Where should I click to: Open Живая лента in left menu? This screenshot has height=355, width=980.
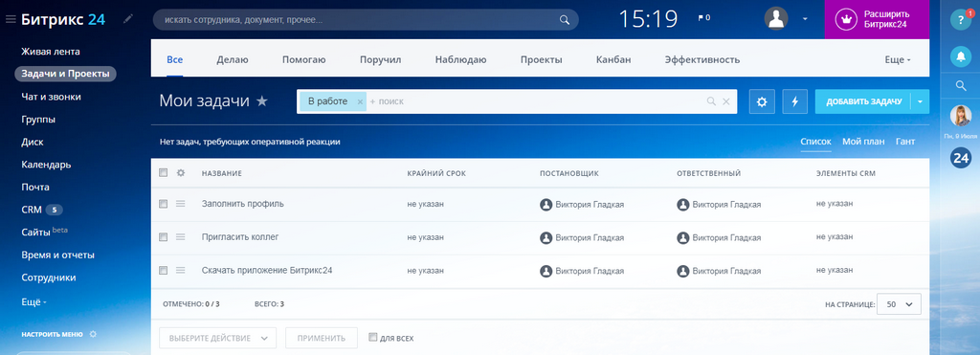[51, 52]
